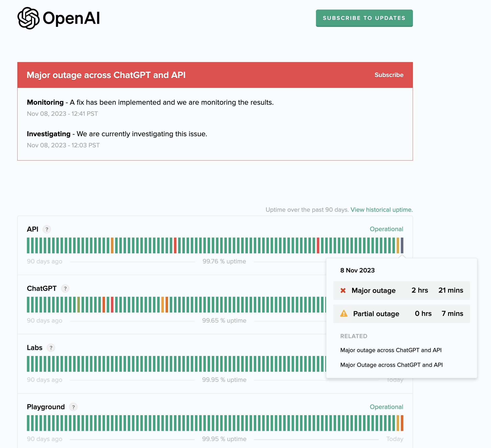Click the gray today bar in the API uptime chart

tap(402, 245)
